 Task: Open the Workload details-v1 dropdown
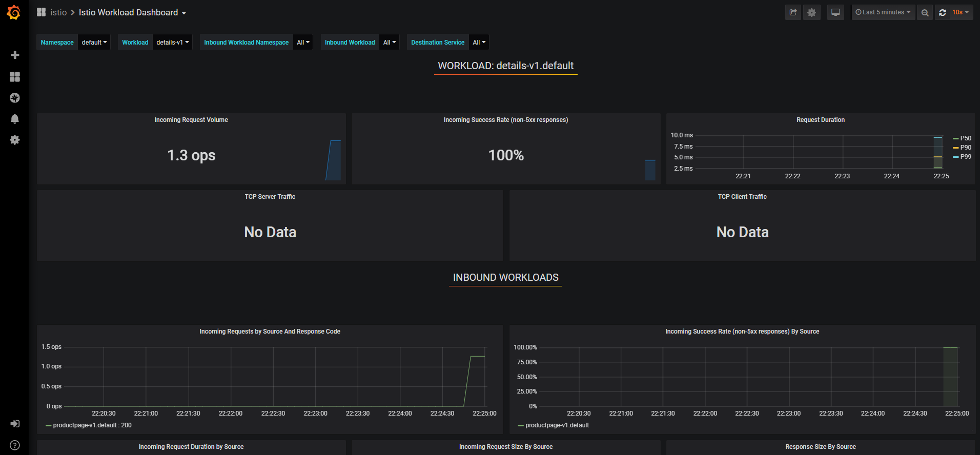click(173, 43)
